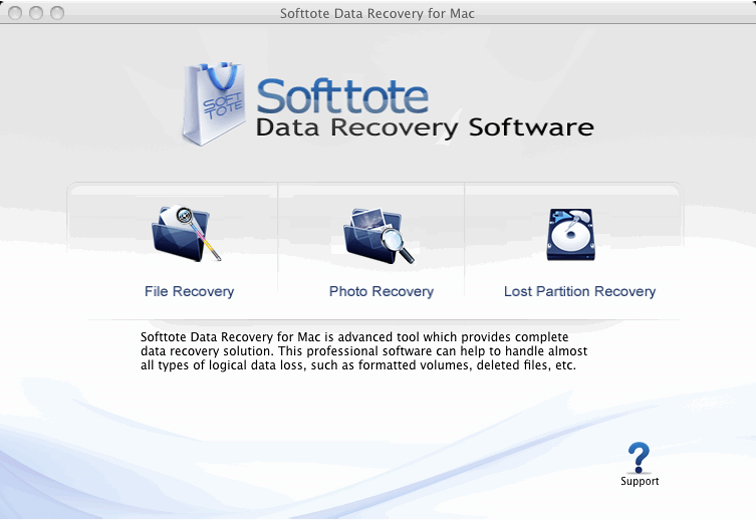Viewport: 756px width, 520px height.
Task: Open Support using its text label
Action: point(639,481)
